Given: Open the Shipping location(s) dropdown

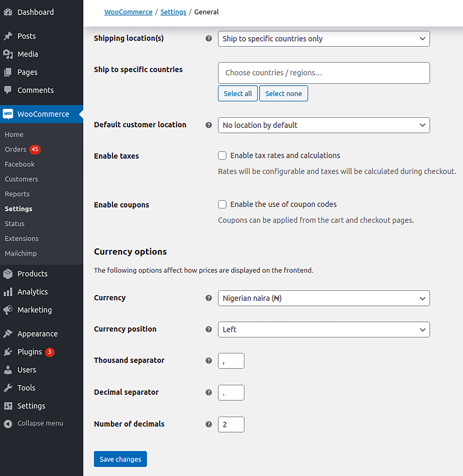Looking at the screenshot, I should point(324,39).
